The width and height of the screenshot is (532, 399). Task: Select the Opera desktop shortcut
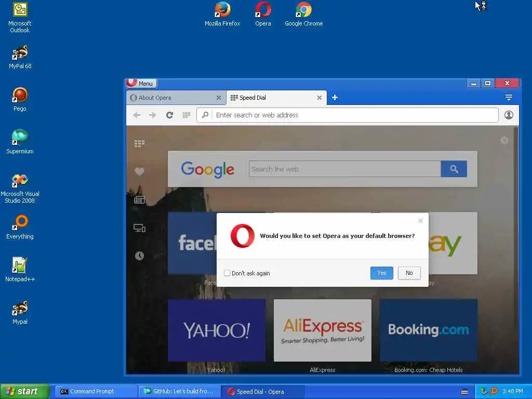[263, 14]
